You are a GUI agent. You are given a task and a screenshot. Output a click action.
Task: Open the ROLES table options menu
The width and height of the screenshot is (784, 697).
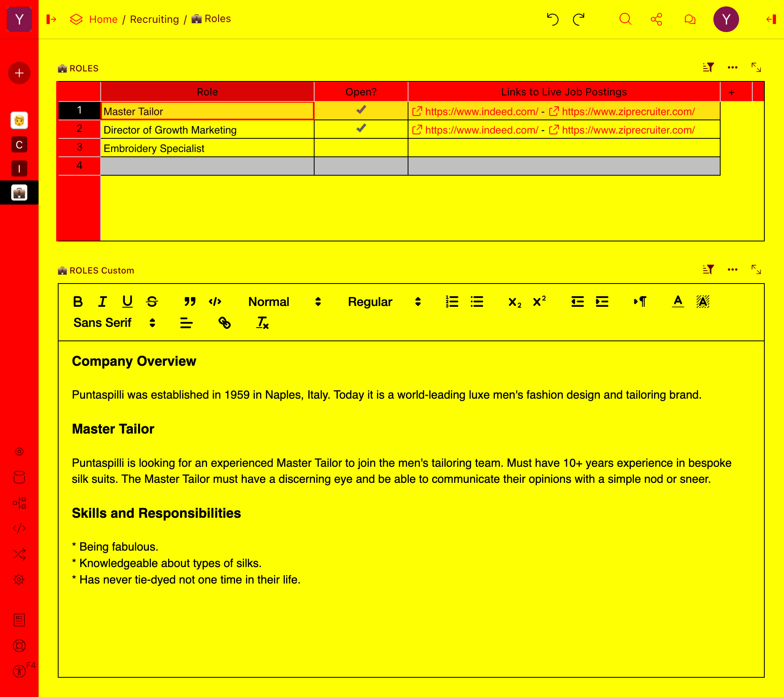click(x=733, y=67)
